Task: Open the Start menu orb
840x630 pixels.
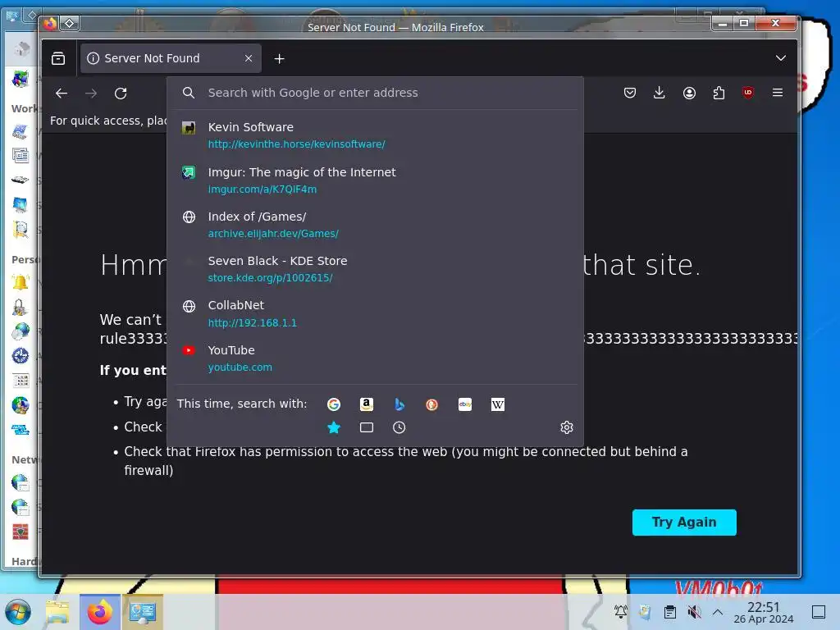Action: pos(18,612)
